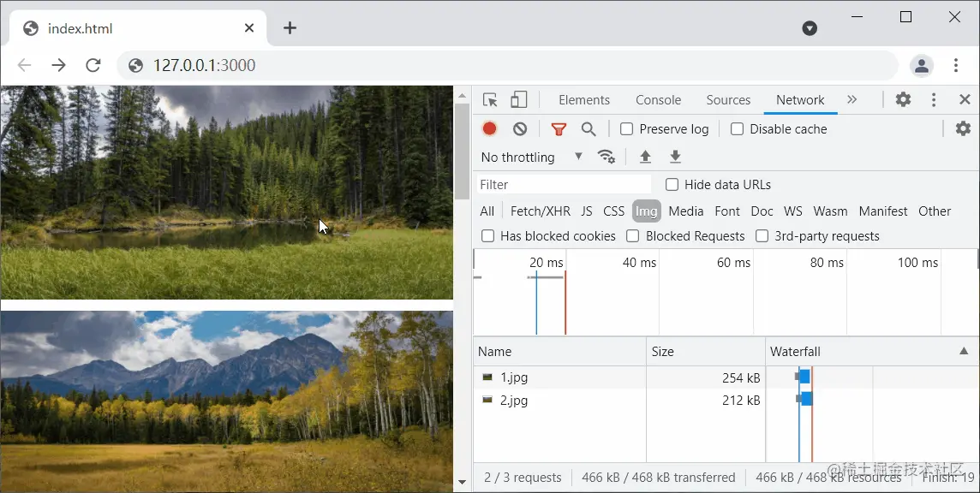Filter requests by Media
This screenshot has width=980, height=493.
[x=685, y=211]
